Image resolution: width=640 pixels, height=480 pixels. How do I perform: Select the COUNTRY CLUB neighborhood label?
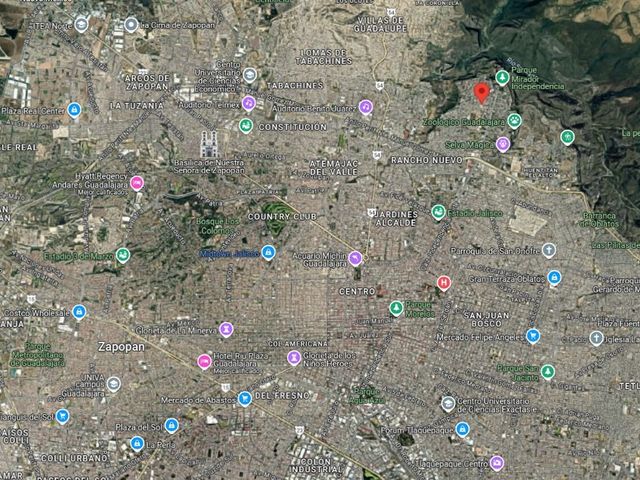click(282, 217)
